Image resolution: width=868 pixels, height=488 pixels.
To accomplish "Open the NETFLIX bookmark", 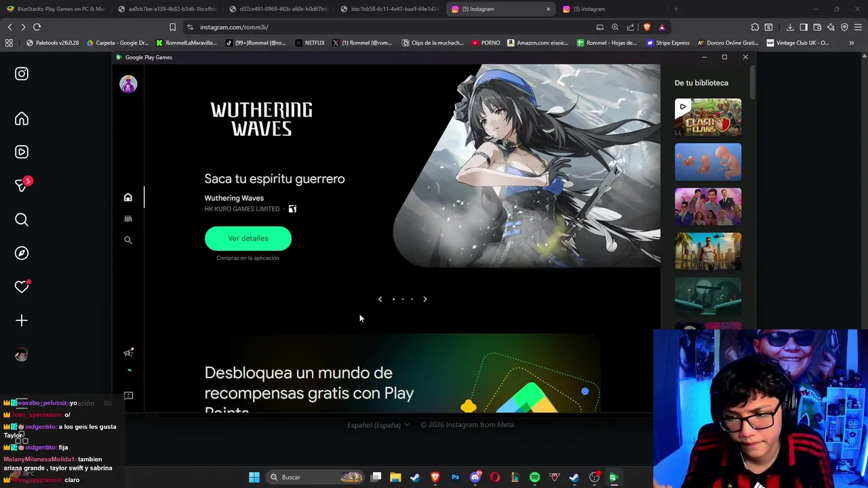I will pos(310,43).
